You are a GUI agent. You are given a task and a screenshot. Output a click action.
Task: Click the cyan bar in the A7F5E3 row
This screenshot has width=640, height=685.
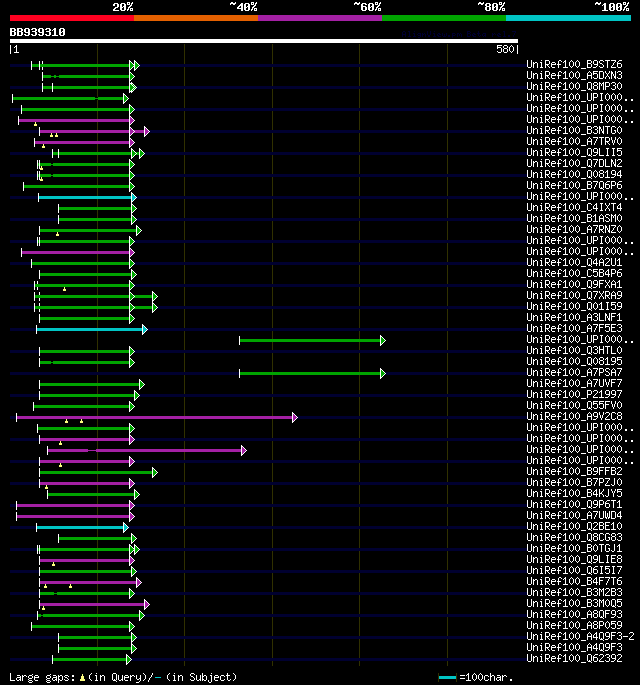point(92,329)
